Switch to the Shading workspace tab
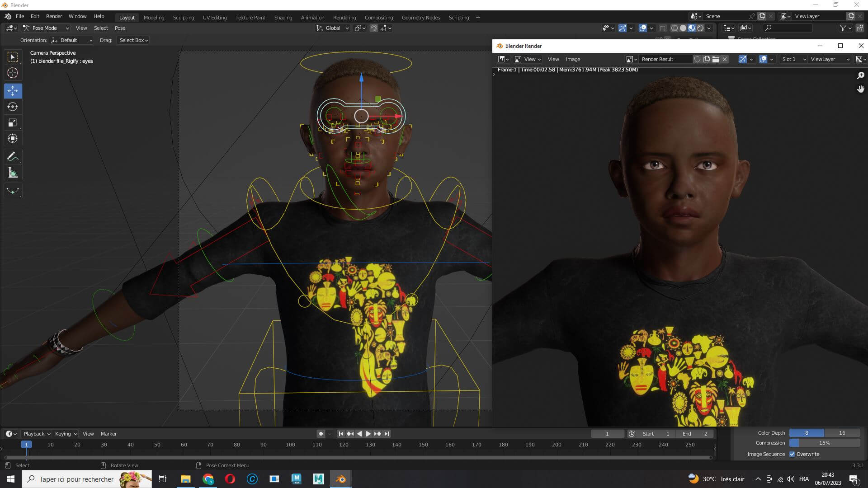 click(x=283, y=18)
